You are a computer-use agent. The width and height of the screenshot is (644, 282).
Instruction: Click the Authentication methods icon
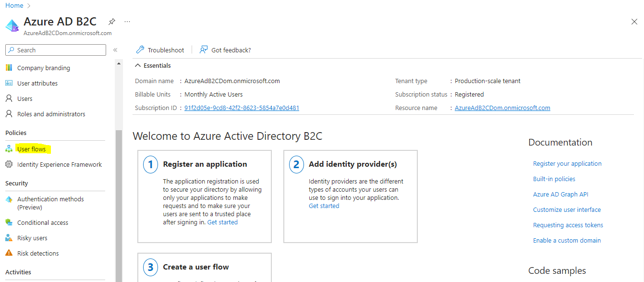(9, 199)
